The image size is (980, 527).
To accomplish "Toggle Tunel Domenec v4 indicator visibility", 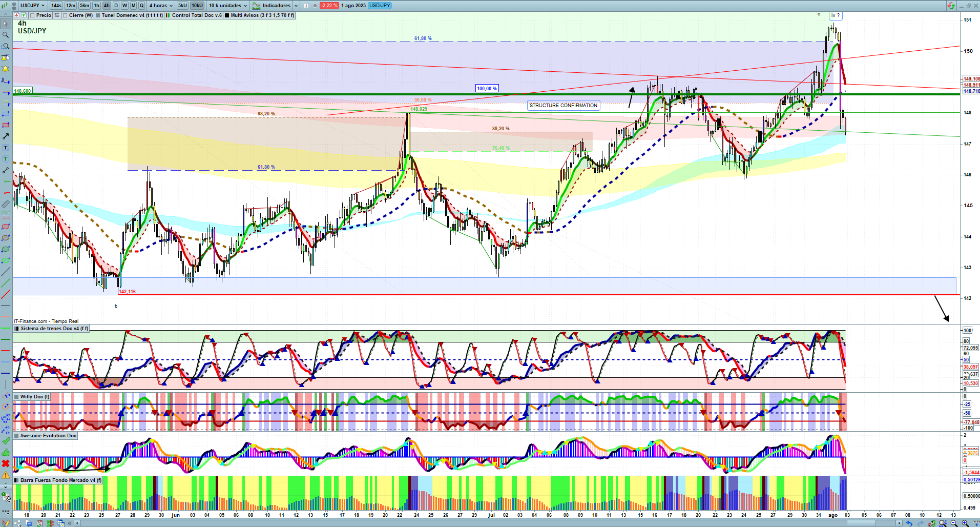I will point(98,15).
